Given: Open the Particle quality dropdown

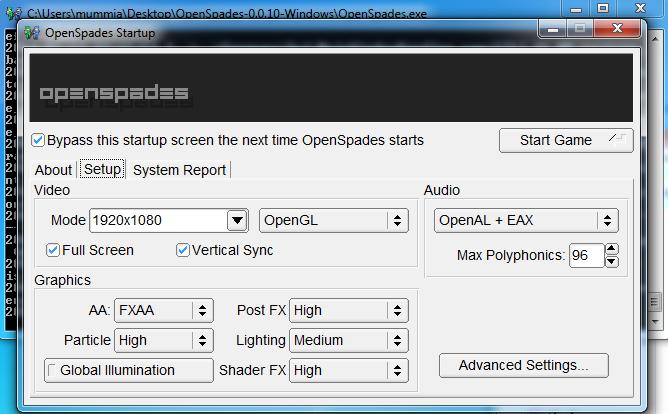Looking at the screenshot, I should 164,340.
